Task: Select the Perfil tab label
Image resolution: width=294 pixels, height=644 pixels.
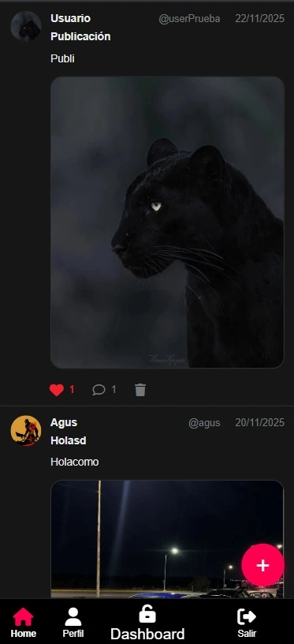Action: pos(73,634)
